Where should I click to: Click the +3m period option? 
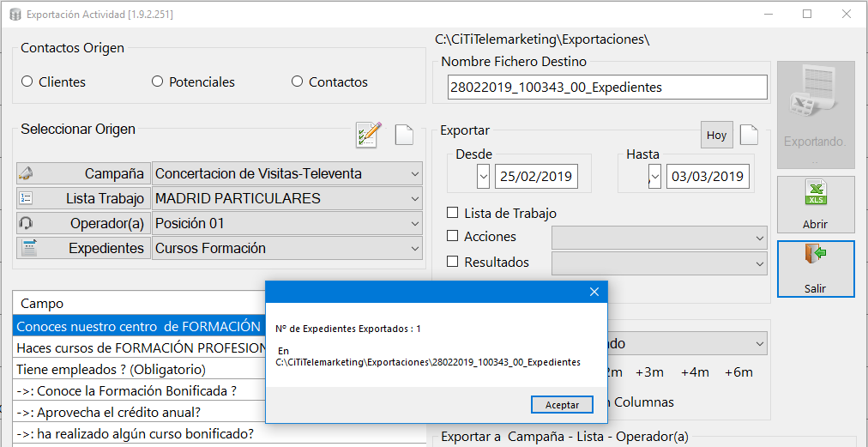click(649, 372)
